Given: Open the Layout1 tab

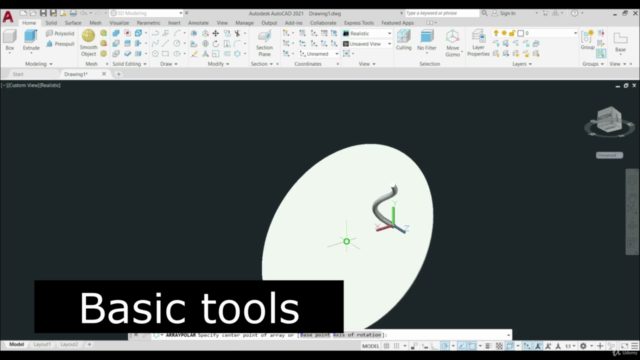Looking at the screenshot, I should pyautogui.click(x=42, y=344).
